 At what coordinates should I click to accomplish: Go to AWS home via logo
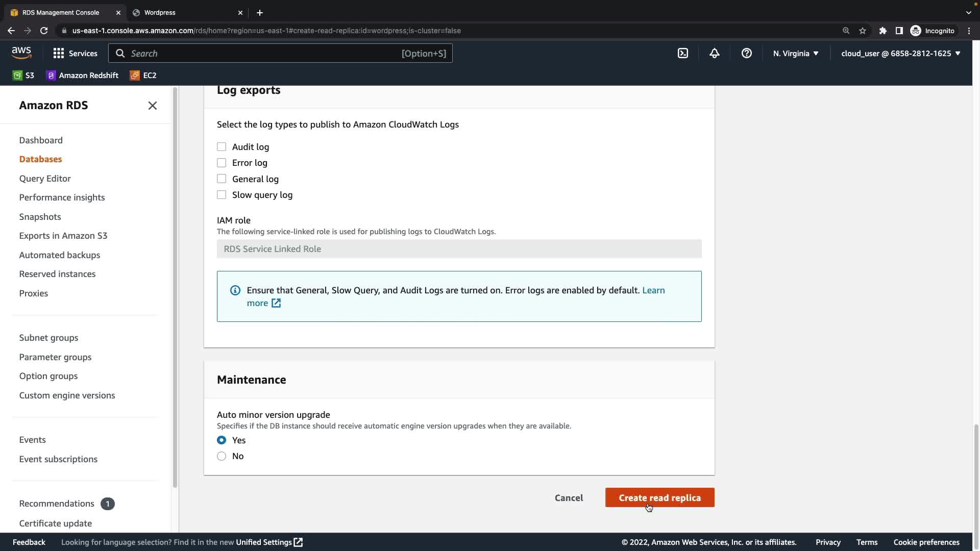tap(21, 53)
